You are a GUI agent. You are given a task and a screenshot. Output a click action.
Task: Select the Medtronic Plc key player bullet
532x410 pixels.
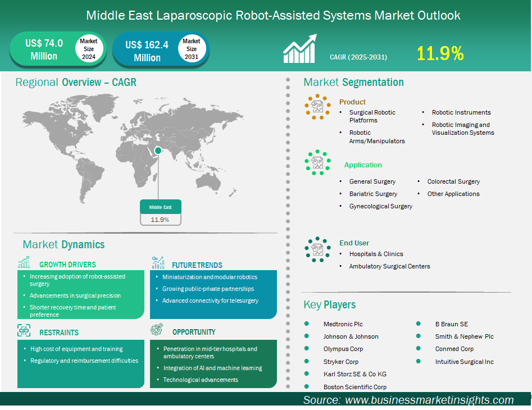(307, 324)
